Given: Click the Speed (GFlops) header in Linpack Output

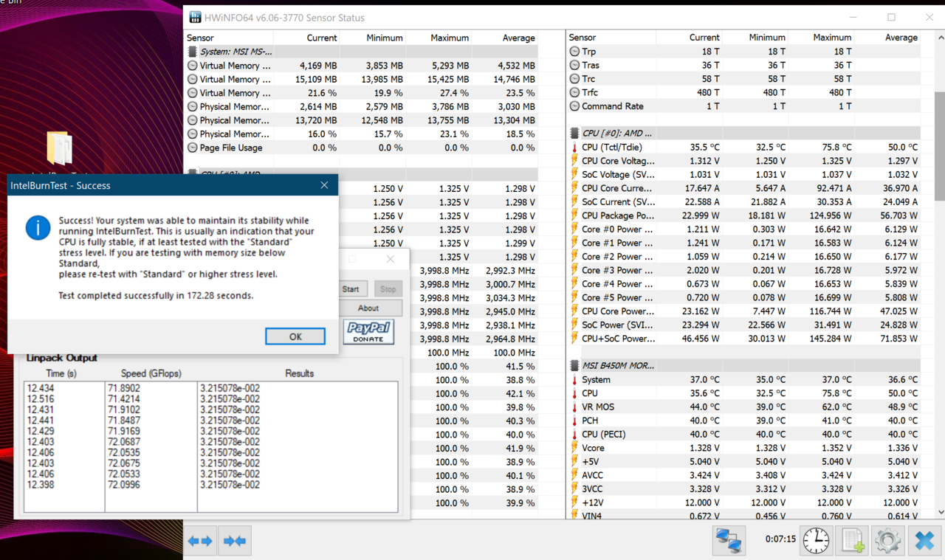Looking at the screenshot, I should tap(151, 373).
